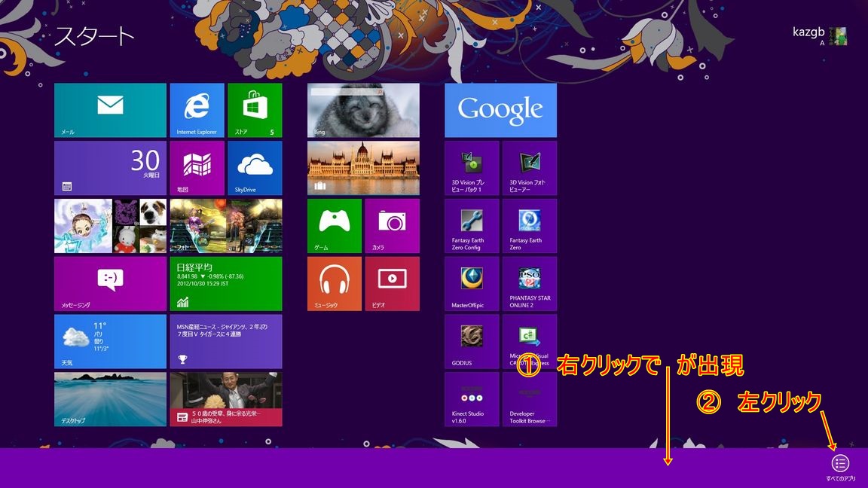
Task: Open the Video (ビデオ) tile
Action: point(392,283)
